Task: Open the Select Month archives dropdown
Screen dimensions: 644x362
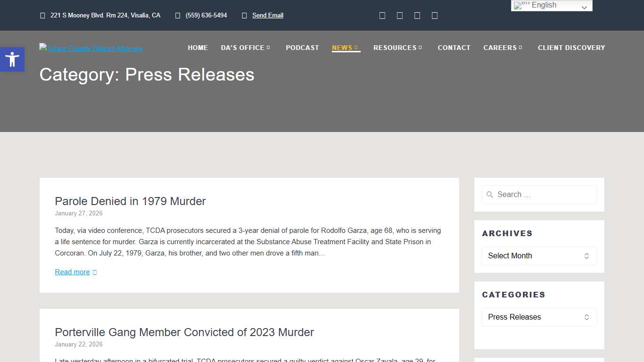Action: 539,255
